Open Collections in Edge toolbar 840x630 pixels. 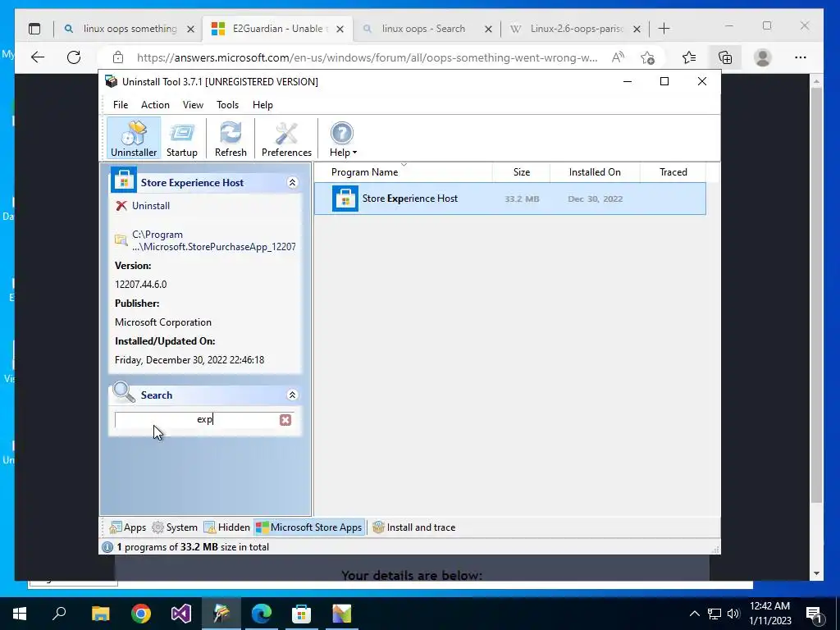point(725,57)
